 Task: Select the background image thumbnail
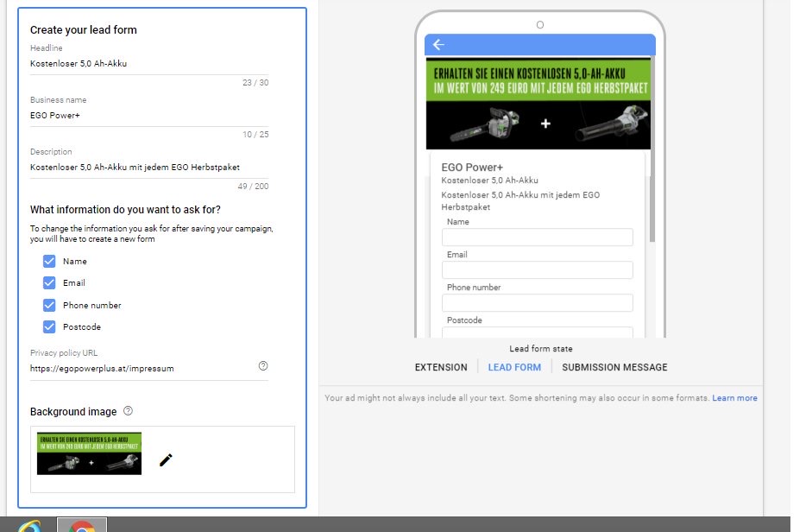[x=89, y=454]
